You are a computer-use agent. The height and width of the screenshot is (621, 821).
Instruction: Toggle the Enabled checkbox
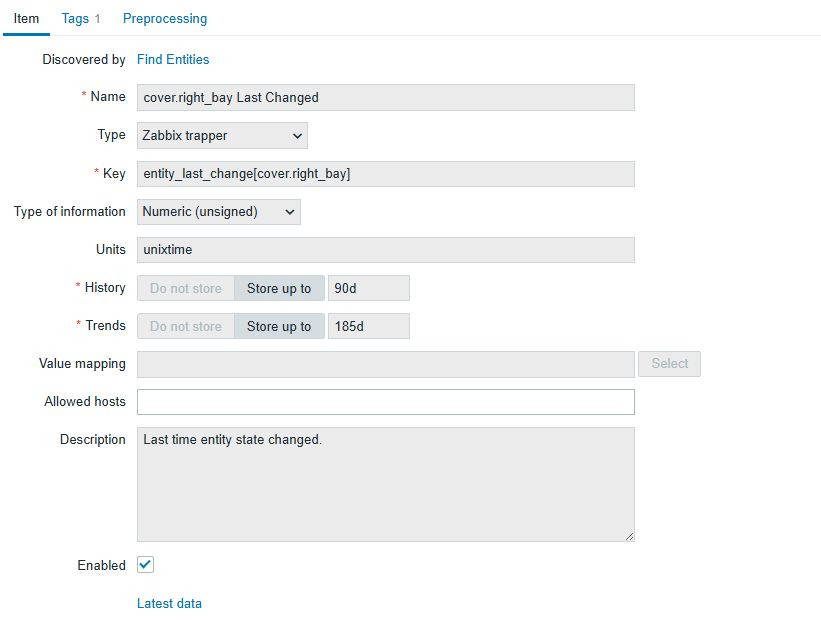click(146, 565)
